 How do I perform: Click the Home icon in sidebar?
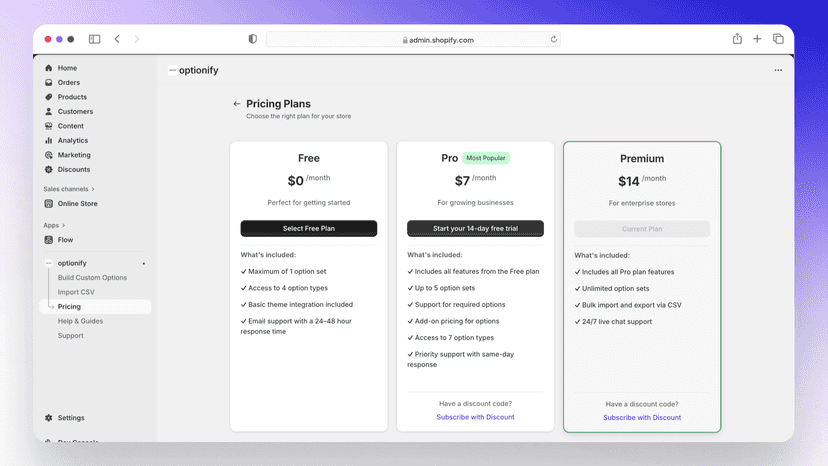click(49, 68)
